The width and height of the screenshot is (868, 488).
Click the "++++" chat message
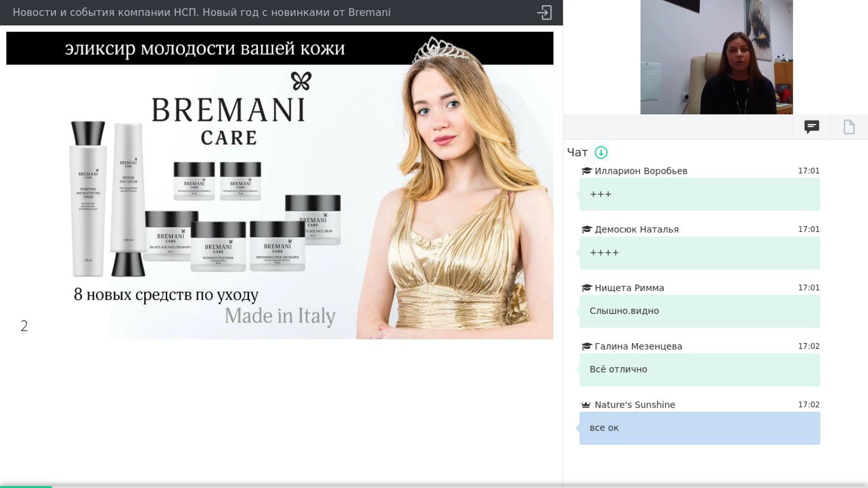point(699,253)
